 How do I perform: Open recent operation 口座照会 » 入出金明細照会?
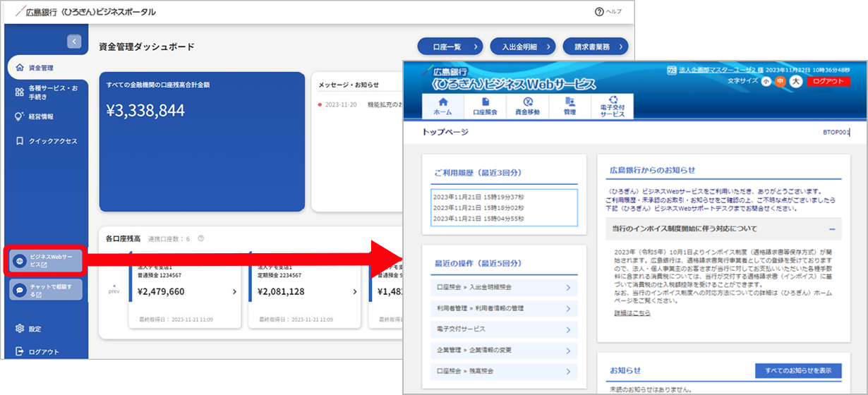pos(504,288)
